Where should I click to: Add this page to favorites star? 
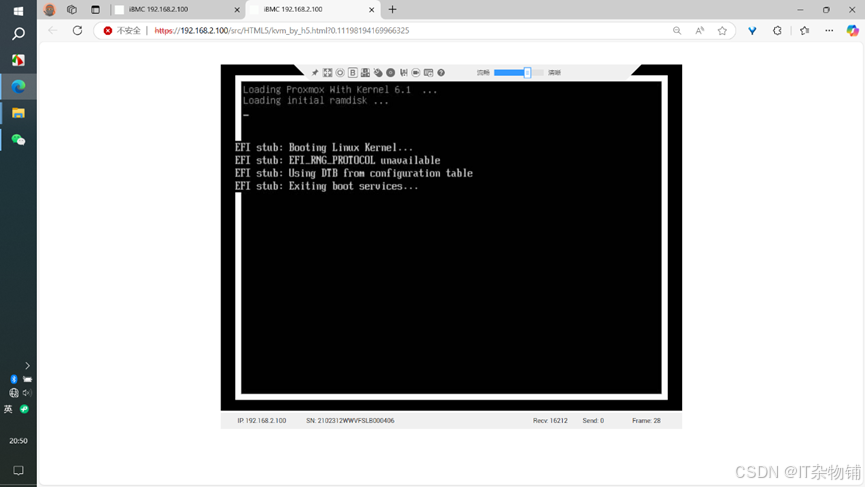[x=722, y=31]
